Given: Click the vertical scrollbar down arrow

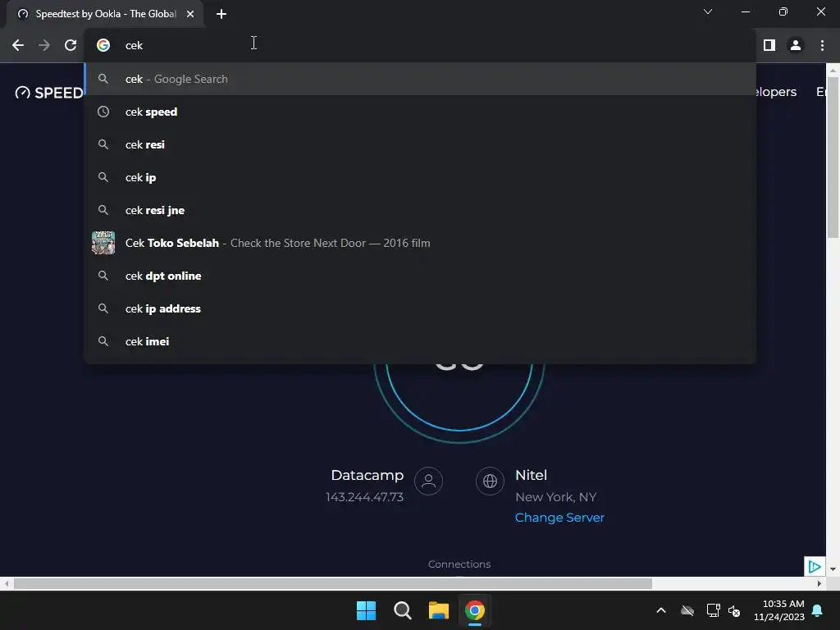Looking at the screenshot, I should pyautogui.click(x=833, y=569).
